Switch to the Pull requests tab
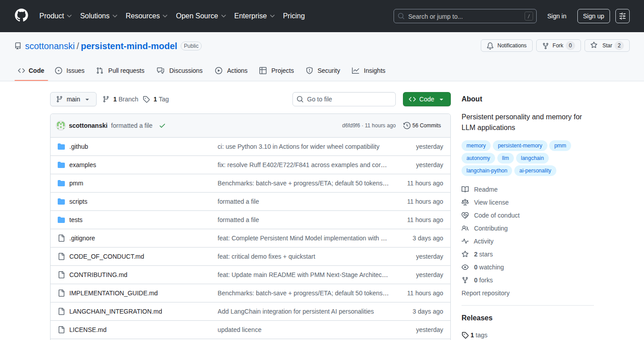 [120, 71]
